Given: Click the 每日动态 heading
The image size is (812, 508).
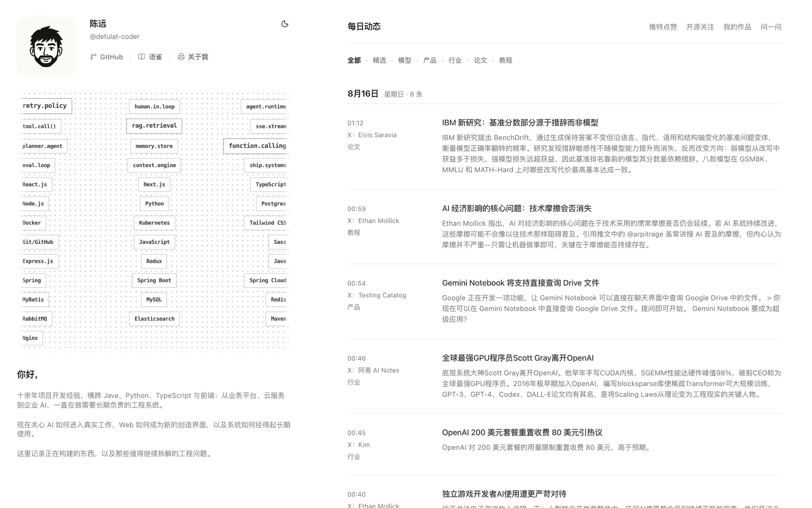Looking at the screenshot, I should (x=364, y=26).
